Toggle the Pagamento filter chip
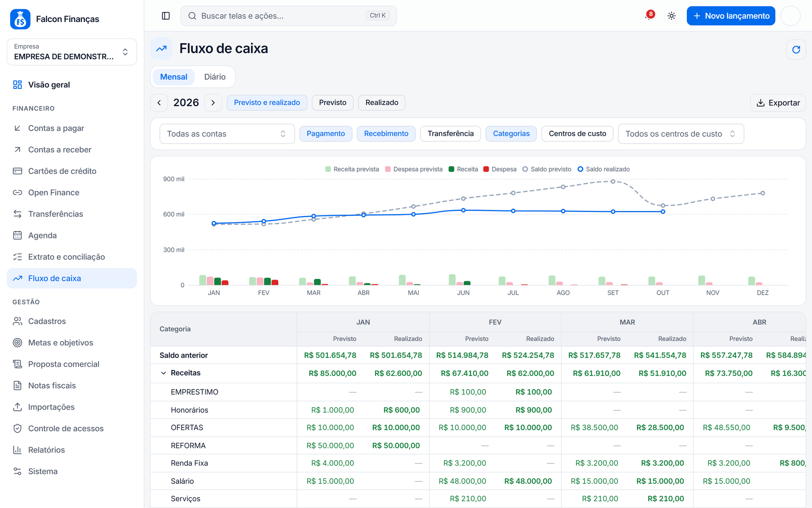 pyautogui.click(x=326, y=134)
